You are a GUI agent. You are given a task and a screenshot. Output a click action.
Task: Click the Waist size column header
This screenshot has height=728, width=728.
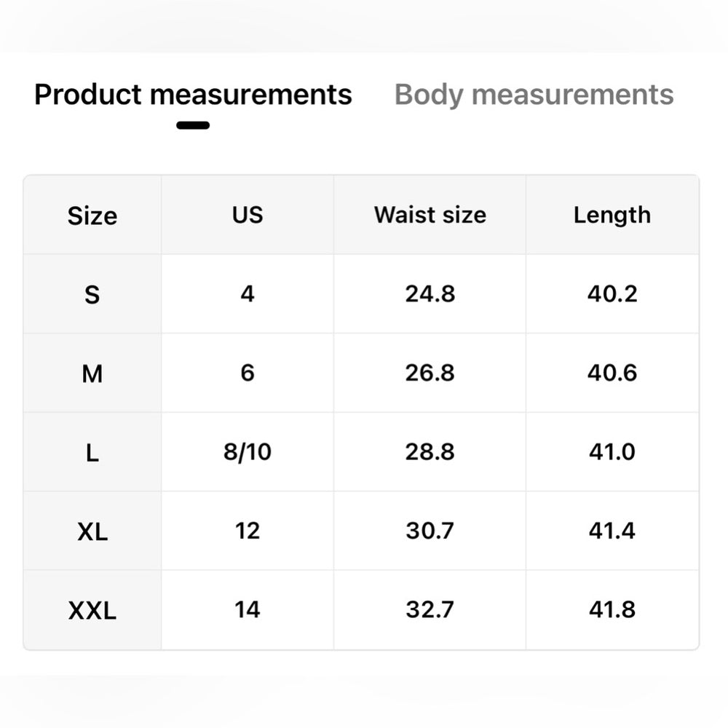point(430,215)
